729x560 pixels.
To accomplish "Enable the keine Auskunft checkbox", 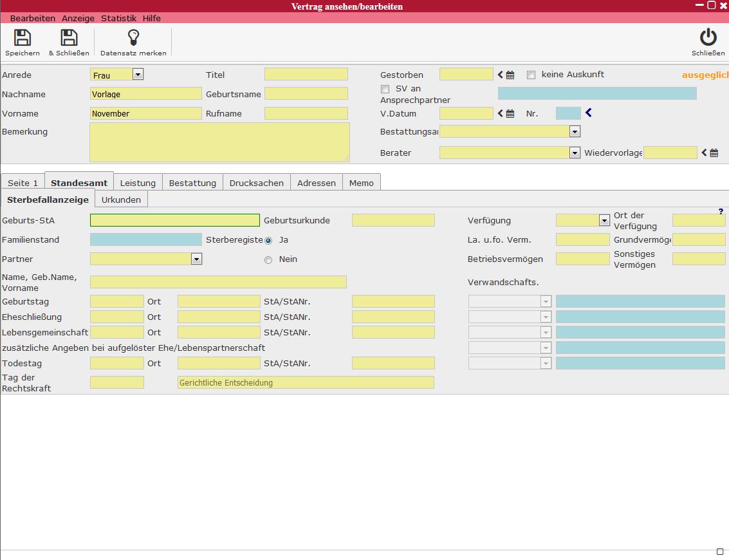I will coord(531,75).
